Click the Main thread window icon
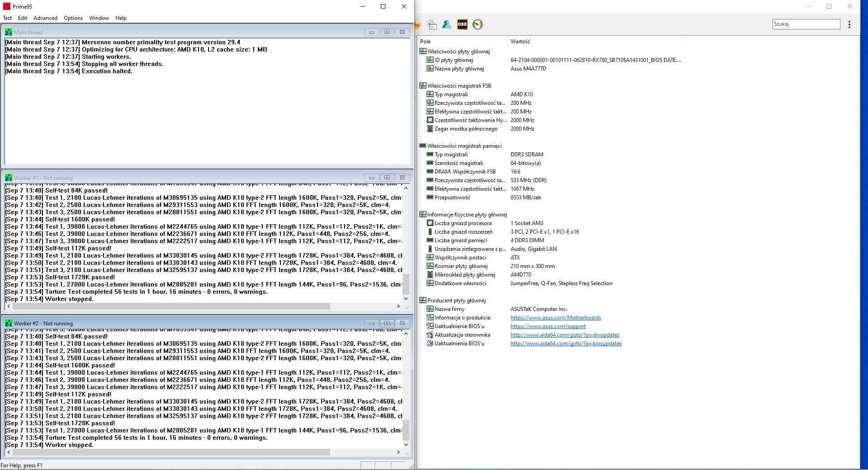 [x=9, y=32]
